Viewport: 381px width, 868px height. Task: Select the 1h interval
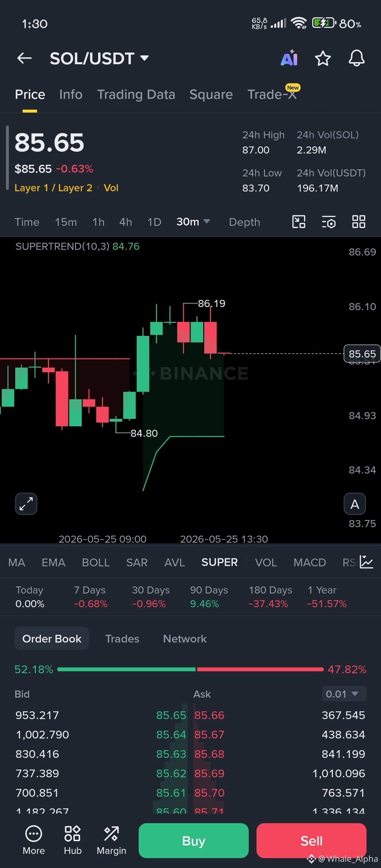[98, 222]
